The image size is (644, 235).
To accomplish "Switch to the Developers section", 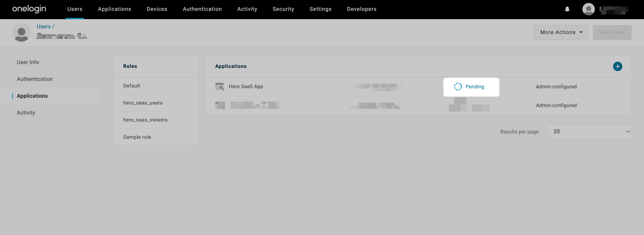I will [x=361, y=9].
